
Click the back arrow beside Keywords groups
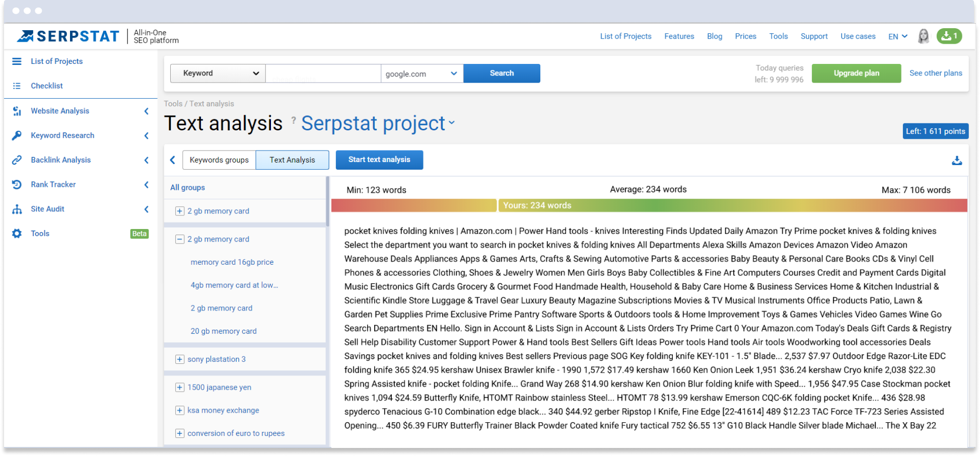point(173,160)
